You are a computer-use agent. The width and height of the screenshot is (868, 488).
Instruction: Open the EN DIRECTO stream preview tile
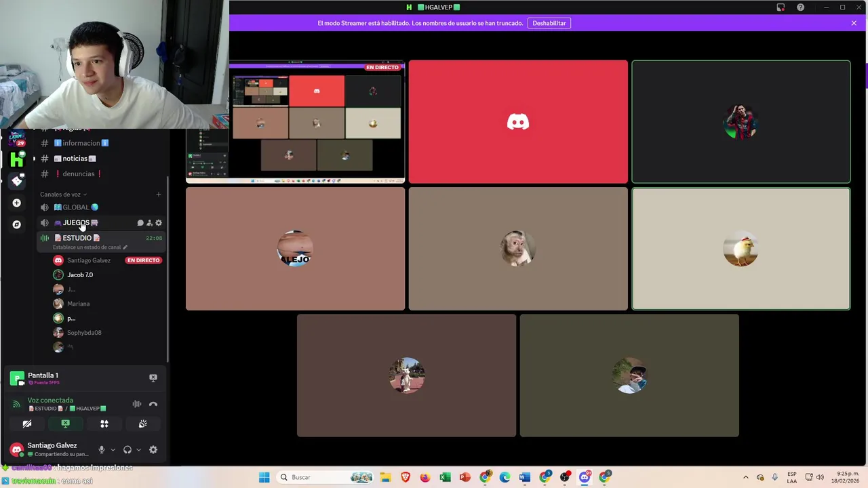point(296,122)
